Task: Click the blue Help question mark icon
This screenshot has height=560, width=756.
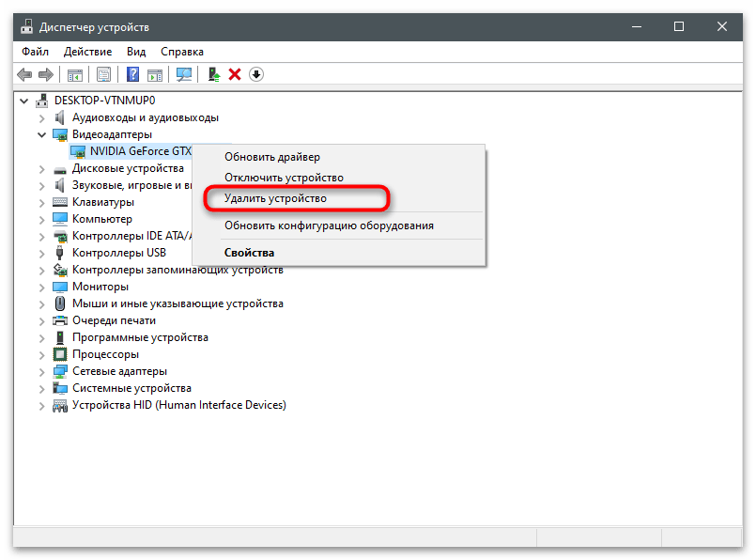Action: [132, 74]
